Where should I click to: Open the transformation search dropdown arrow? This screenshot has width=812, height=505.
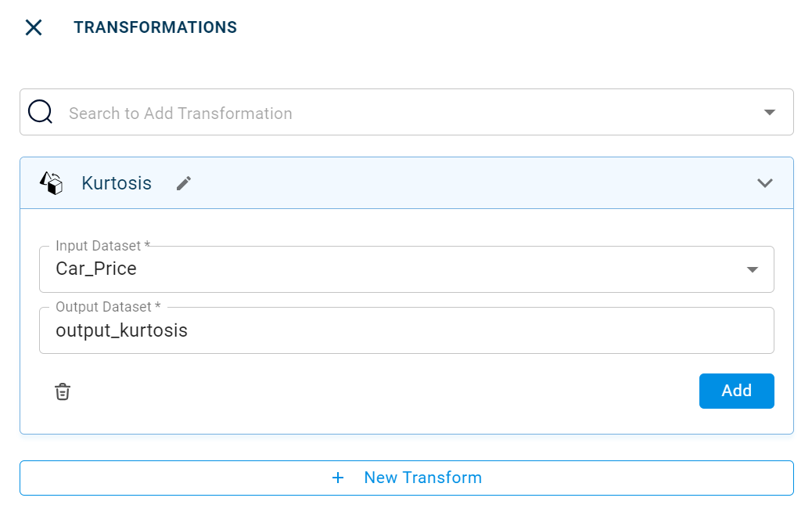pyautogui.click(x=770, y=113)
